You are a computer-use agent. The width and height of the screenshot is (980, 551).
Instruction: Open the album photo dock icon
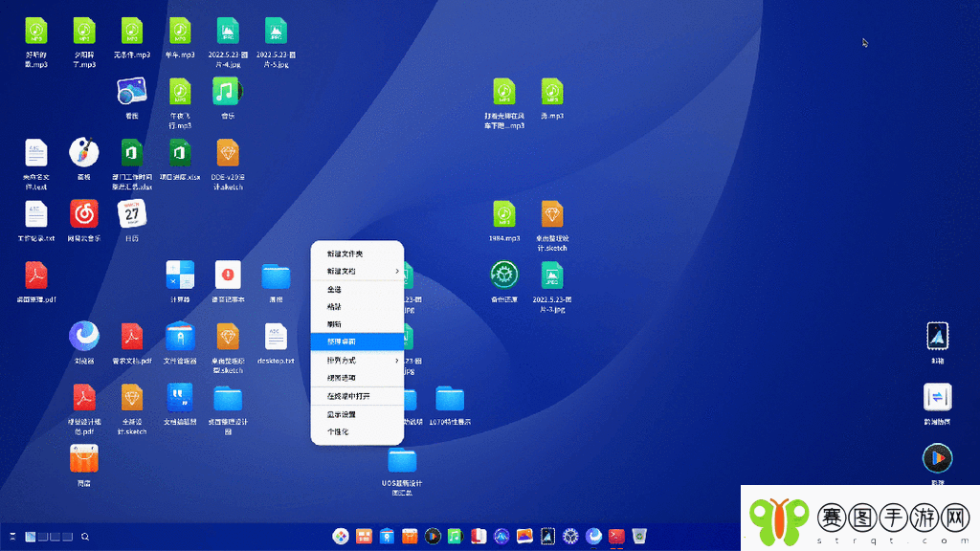pyautogui.click(x=524, y=536)
